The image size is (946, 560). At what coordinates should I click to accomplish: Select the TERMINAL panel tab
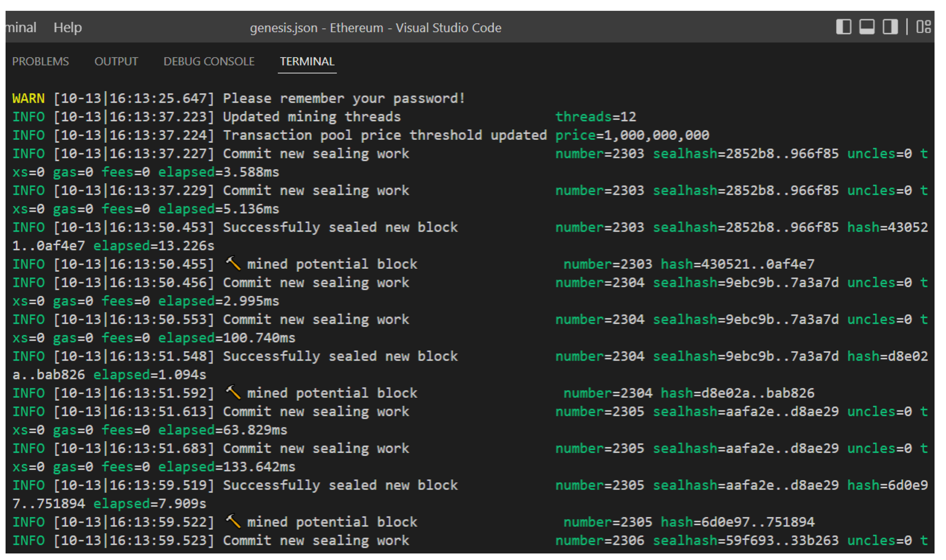click(307, 62)
